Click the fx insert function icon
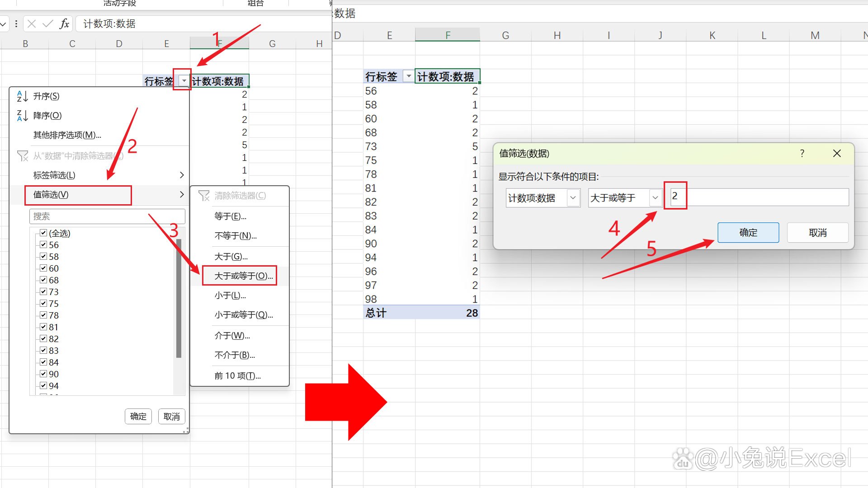868x488 pixels. click(64, 24)
